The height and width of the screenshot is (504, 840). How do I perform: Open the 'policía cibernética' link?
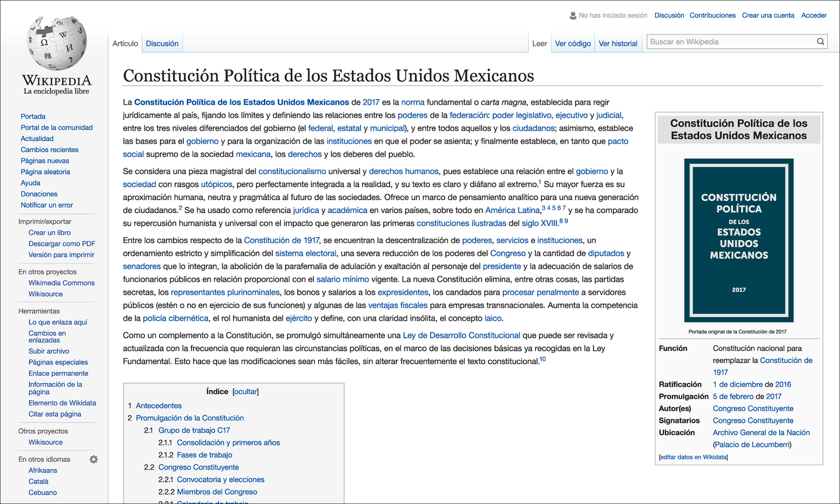coord(175,318)
